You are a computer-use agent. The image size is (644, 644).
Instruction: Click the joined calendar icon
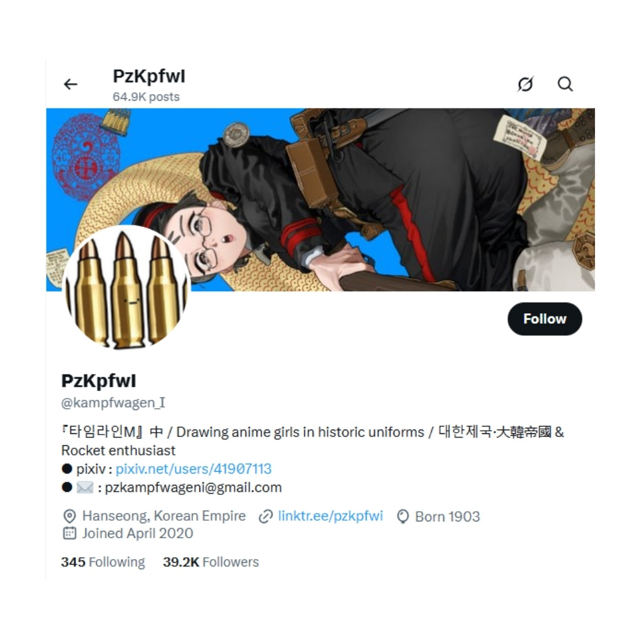(69, 533)
